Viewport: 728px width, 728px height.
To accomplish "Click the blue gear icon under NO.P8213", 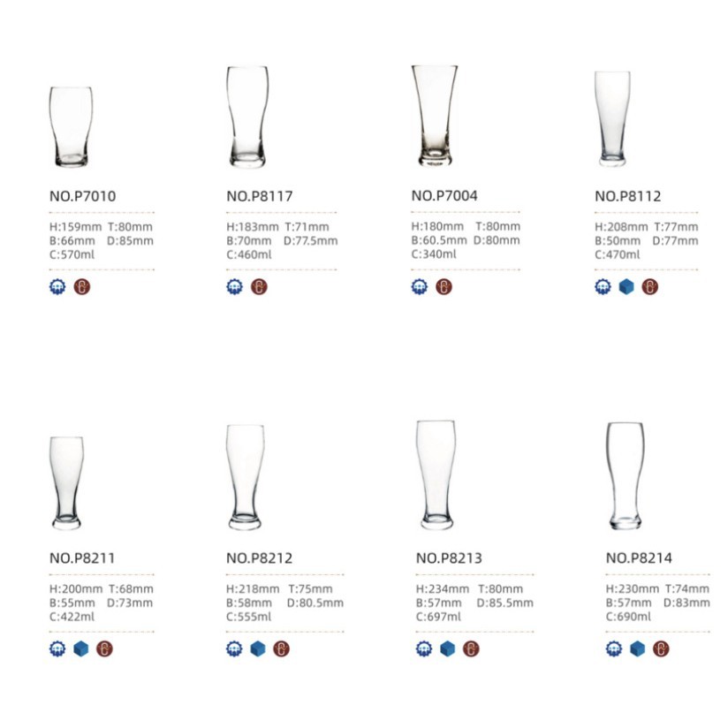I will (x=424, y=649).
